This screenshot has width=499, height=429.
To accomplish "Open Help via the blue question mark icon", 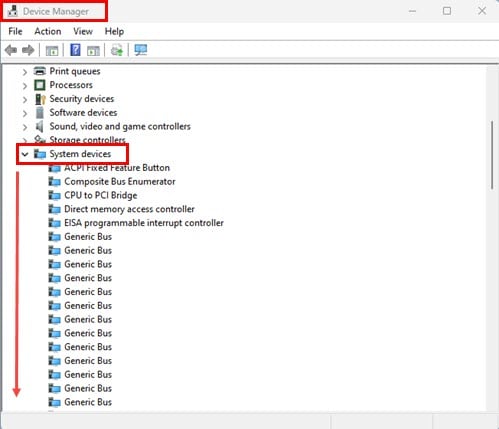I will coord(75,50).
